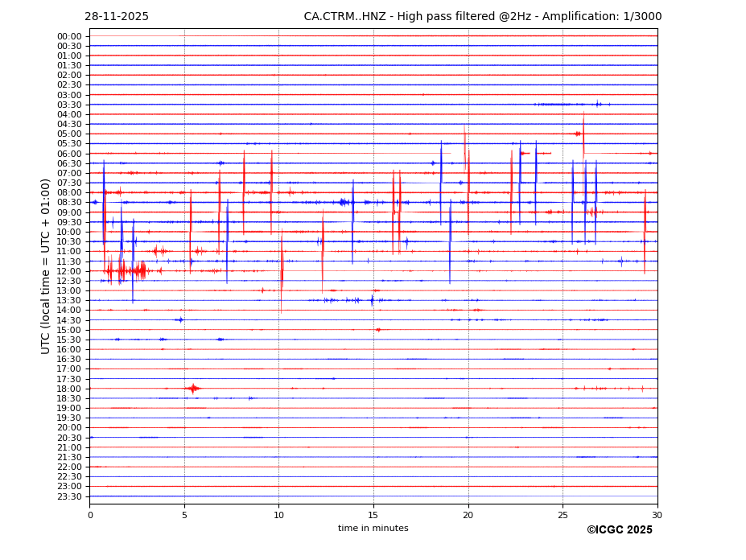The image size is (746, 560).
Task: Click the 5 tick on the minutes axis
Action: click(184, 515)
